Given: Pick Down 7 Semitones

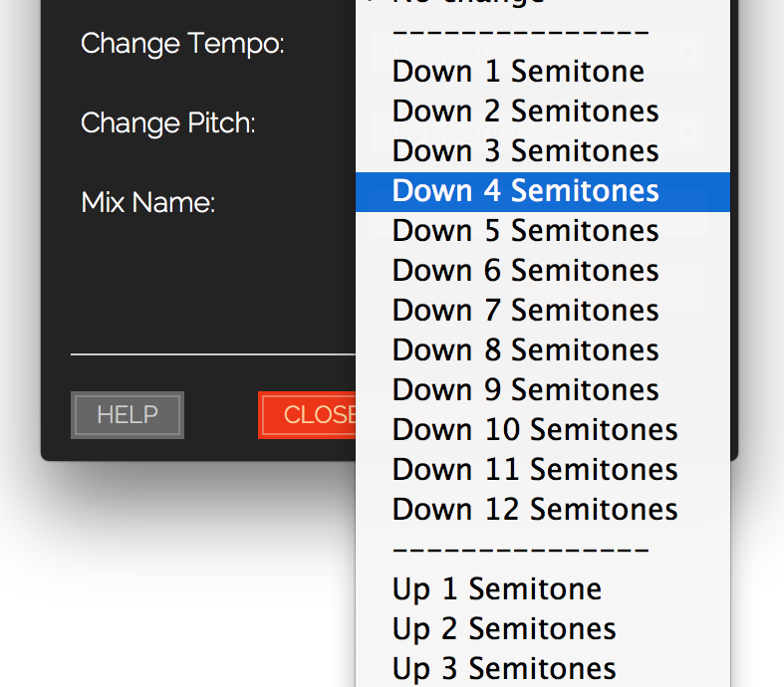Looking at the screenshot, I should [x=525, y=311].
